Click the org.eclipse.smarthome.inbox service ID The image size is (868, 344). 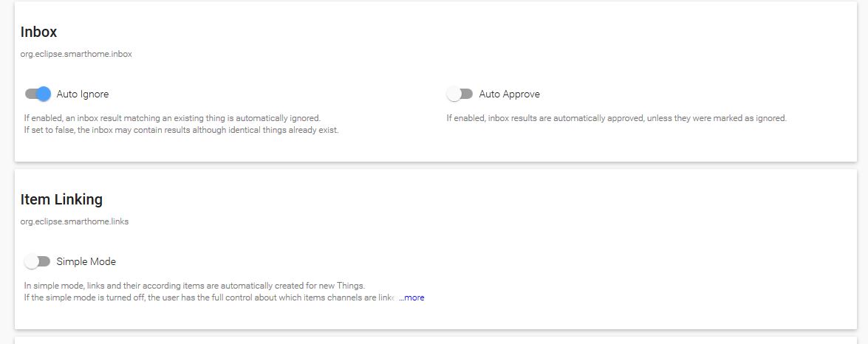tap(76, 54)
